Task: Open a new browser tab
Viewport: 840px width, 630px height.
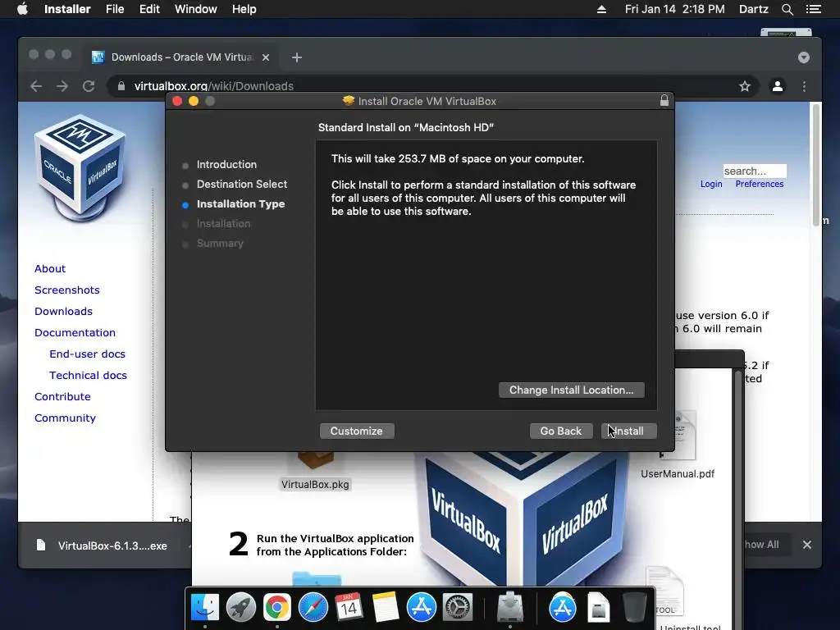Action: click(x=297, y=57)
